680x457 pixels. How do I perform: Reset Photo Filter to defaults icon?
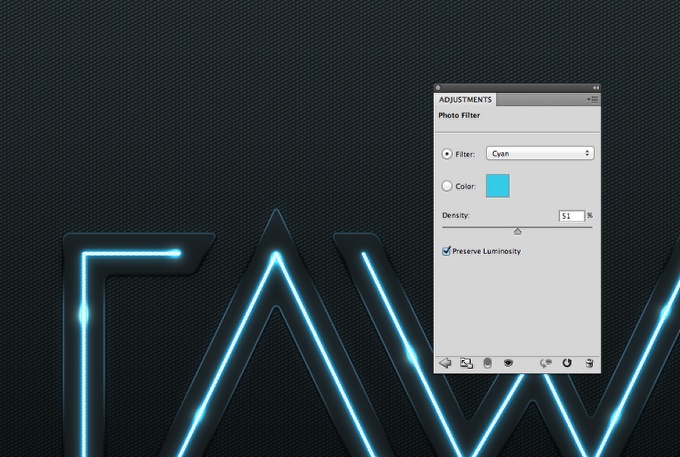tap(567, 363)
